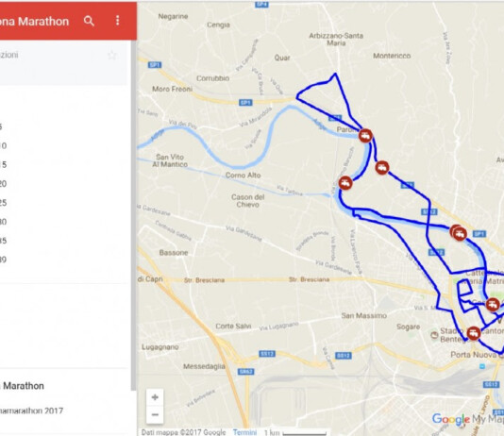The width and height of the screenshot is (504, 436).
Task: Click the Google My Maps logo
Action: click(x=468, y=419)
